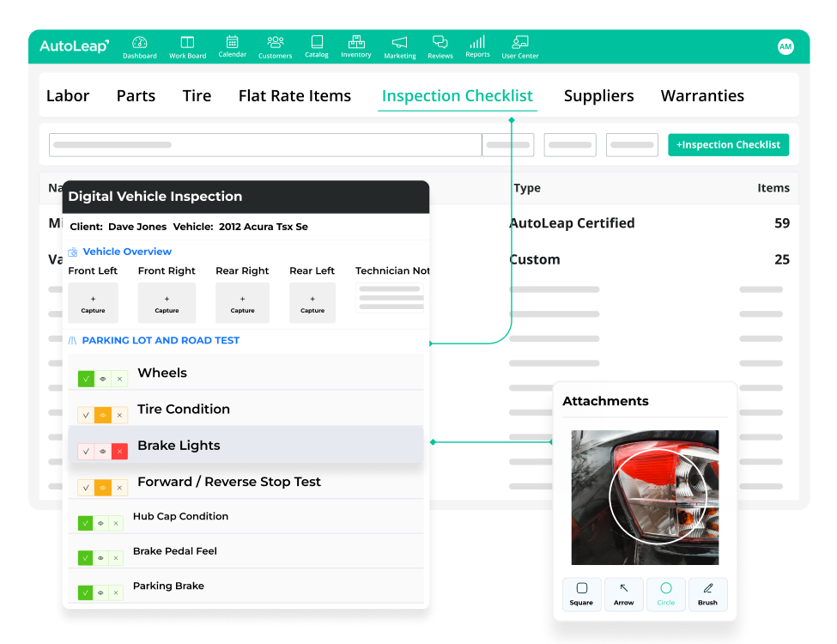Open the Calendar in the navigation bar
Viewport: 837px width, 644px height.
(x=232, y=46)
